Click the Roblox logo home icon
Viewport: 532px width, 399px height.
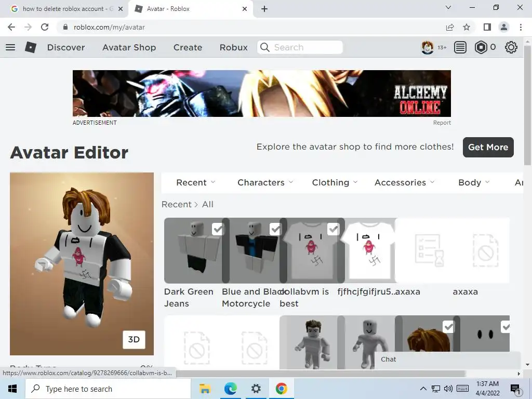click(x=31, y=47)
